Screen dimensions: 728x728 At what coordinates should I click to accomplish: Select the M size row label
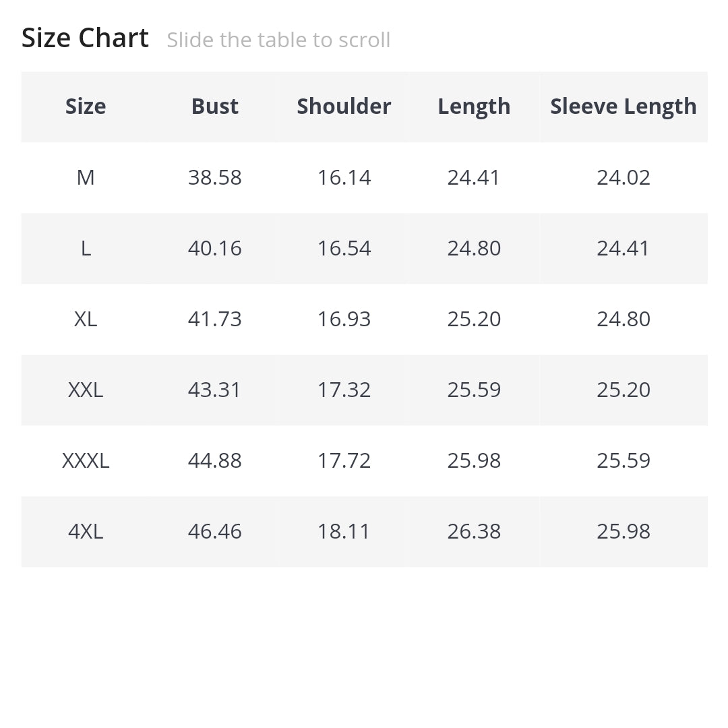click(86, 177)
